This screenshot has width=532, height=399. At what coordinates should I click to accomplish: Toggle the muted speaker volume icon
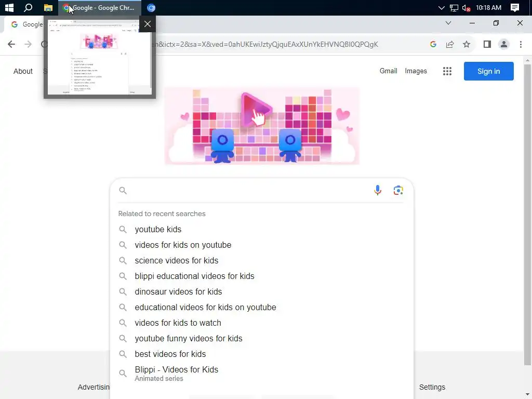point(467,8)
